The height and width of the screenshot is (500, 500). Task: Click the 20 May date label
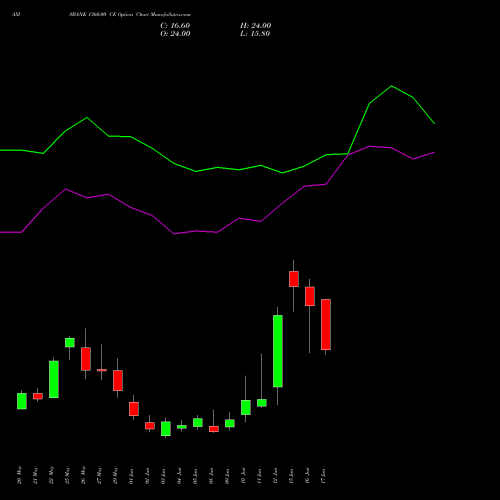pos(19,475)
